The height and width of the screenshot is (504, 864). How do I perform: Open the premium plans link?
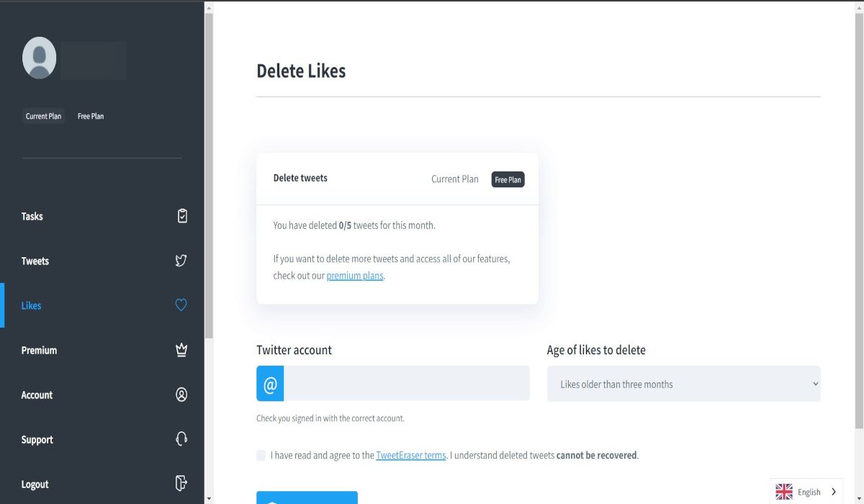point(355,275)
